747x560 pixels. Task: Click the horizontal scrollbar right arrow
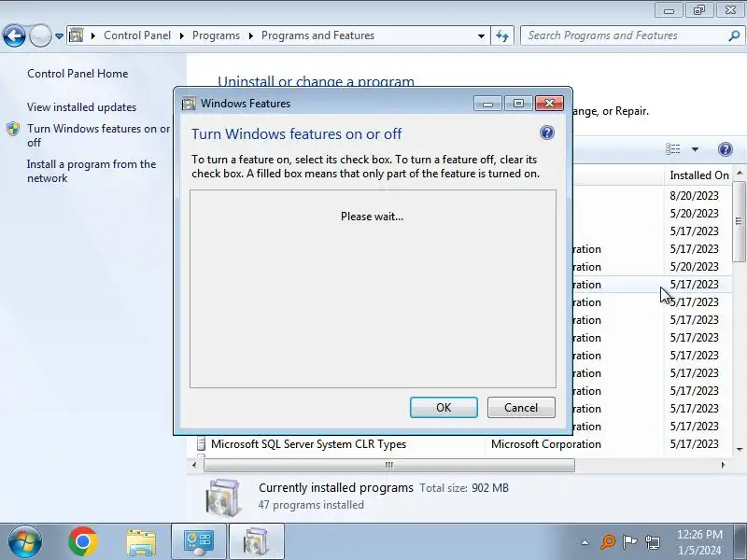(723, 465)
